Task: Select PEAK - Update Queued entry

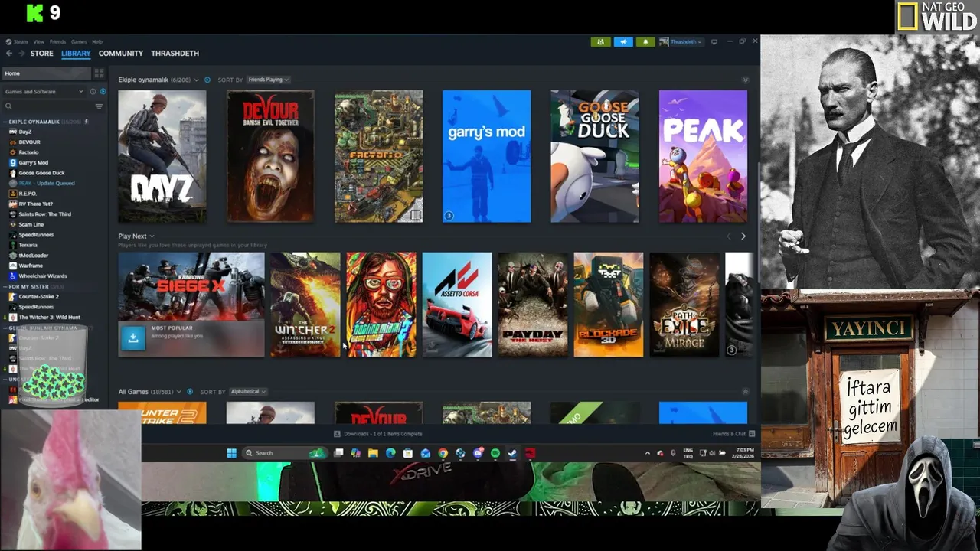Action: 46,183
